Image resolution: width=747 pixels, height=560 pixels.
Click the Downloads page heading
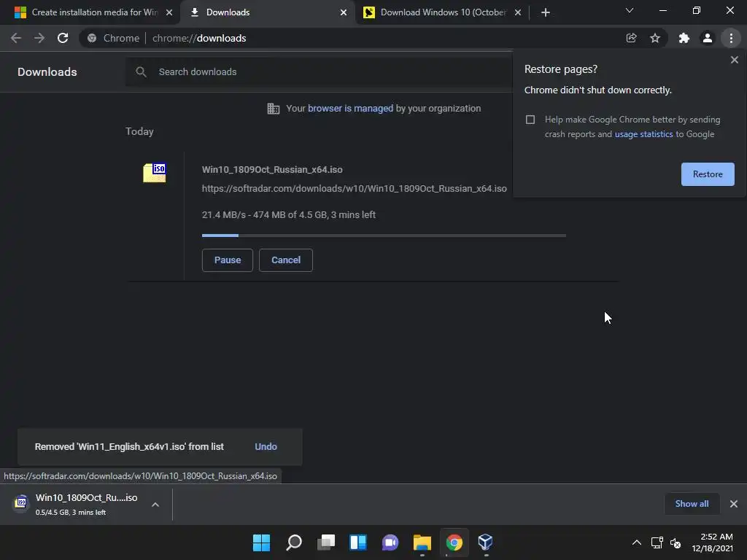click(47, 72)
